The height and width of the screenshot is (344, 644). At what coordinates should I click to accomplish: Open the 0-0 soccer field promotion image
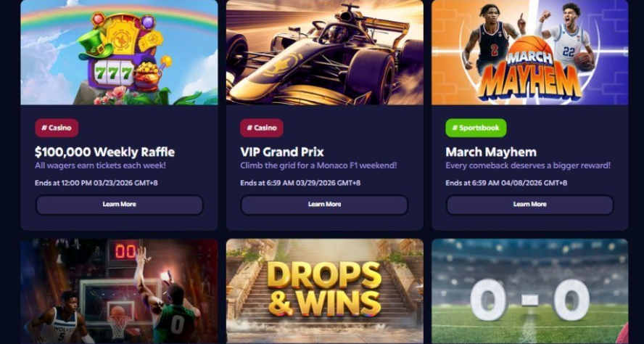[x=530, y=292]
